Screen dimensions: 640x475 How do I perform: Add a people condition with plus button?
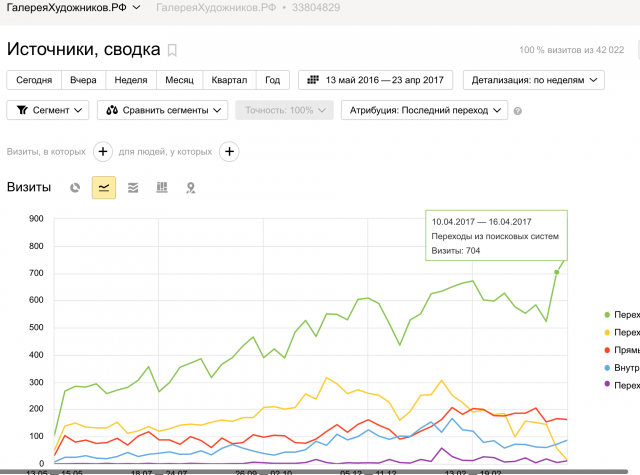pos(229,152)
